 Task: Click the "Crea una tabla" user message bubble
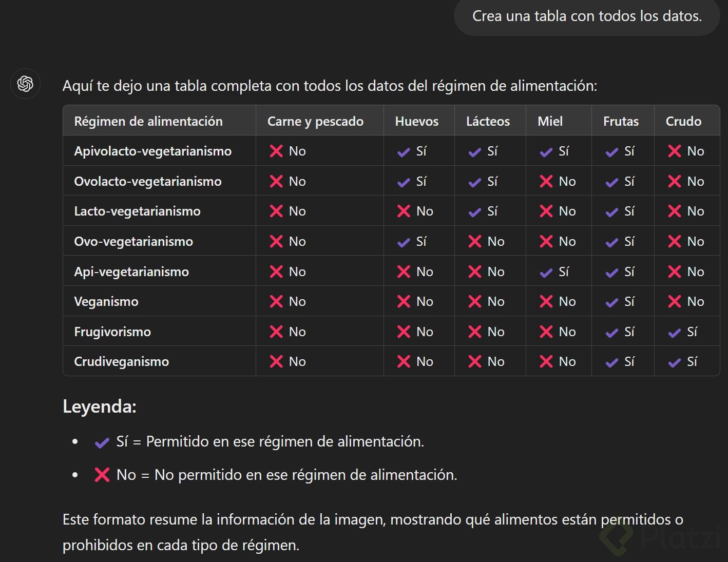pos(587,16)
